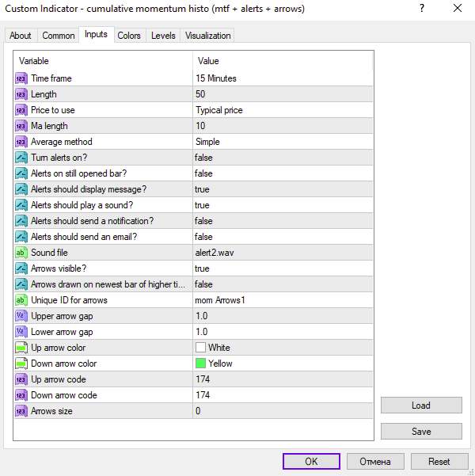
Task: Click the integer icon beside Time frame
Action: pos(21,78)
